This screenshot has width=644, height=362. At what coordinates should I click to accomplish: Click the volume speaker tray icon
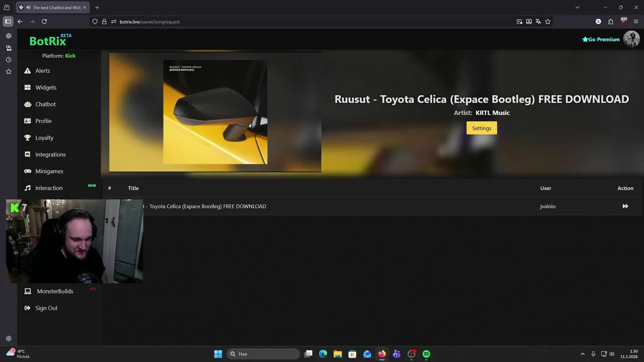point(612,354)
